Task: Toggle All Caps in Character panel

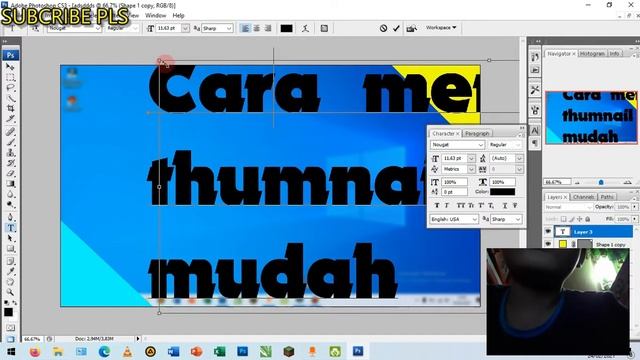Action: point(461,205)
